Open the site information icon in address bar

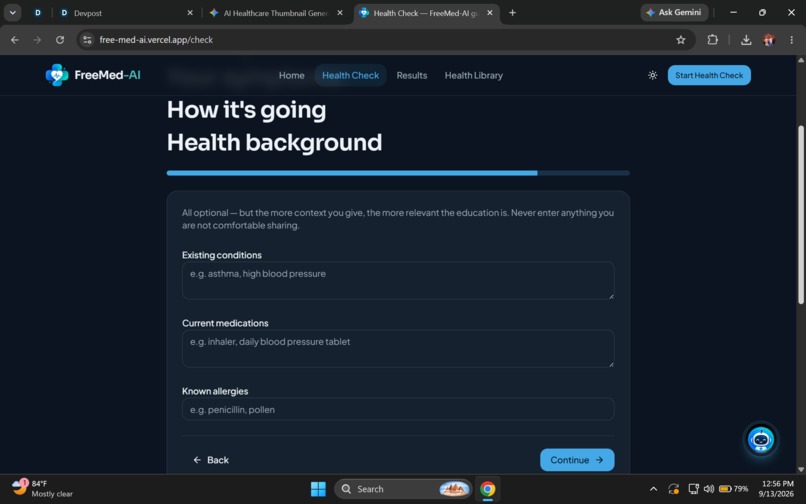[87, 40]
